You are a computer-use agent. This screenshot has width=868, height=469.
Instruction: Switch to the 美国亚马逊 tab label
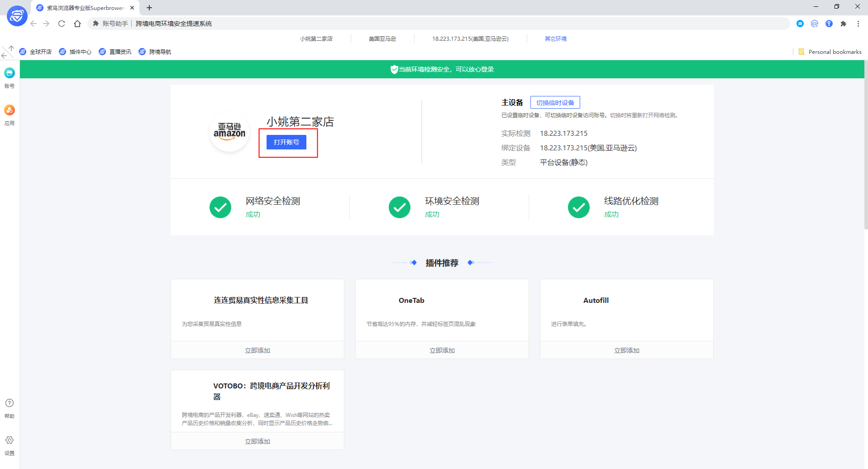(x=382, y=38)
